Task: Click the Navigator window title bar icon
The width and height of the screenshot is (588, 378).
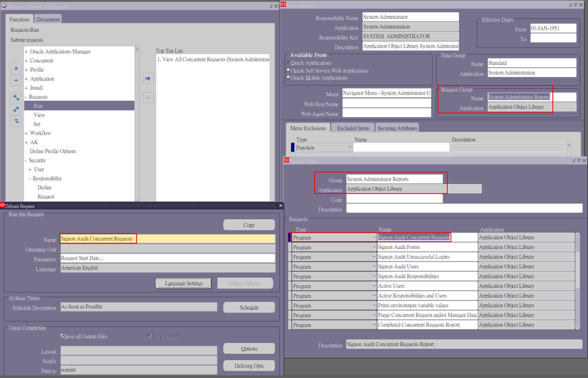Action: [x=4, y=6]
